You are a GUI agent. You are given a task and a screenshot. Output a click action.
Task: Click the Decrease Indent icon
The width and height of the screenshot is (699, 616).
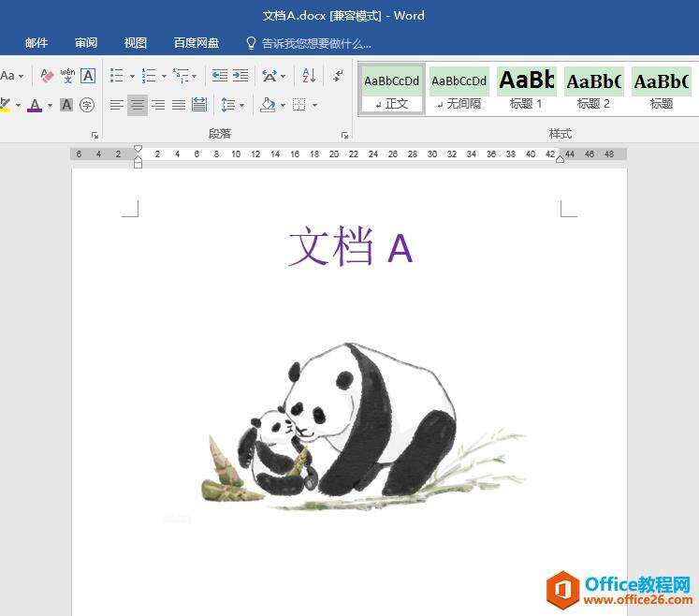click(x=220, y=76)
